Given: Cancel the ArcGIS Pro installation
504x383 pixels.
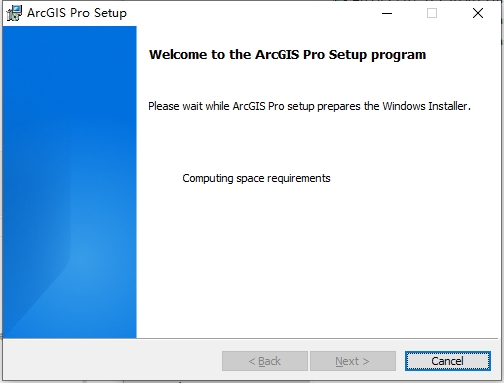Looking at the screenshot, I should pos(448,361).
